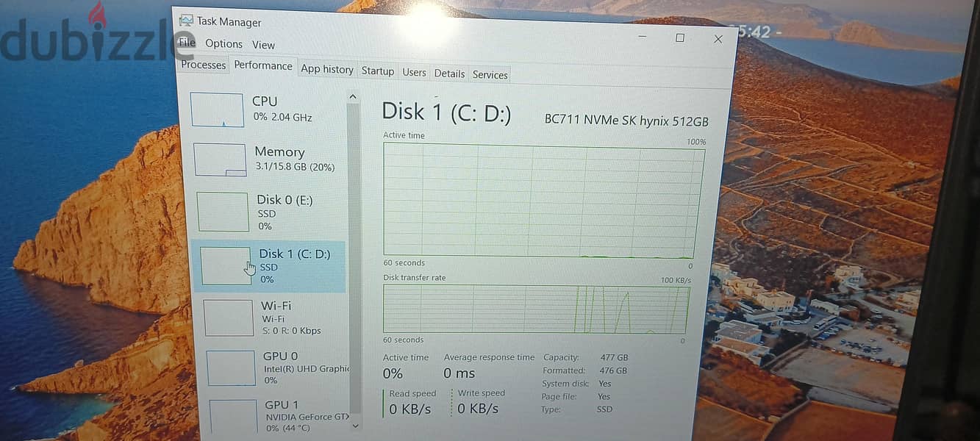Click the Disk transfer rate graph
This screenshot has width=980, height=441.
[537, 309]
